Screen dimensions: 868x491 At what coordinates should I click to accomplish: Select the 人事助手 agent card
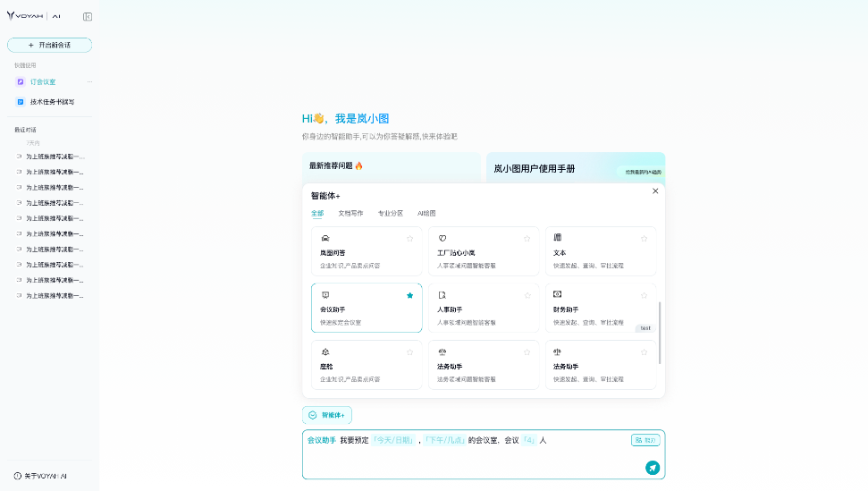(x=483, y=308)
